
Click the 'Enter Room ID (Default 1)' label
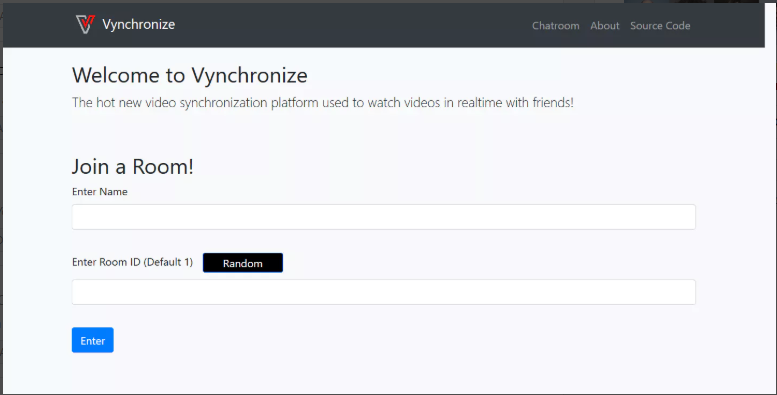(x=132, y=262)
